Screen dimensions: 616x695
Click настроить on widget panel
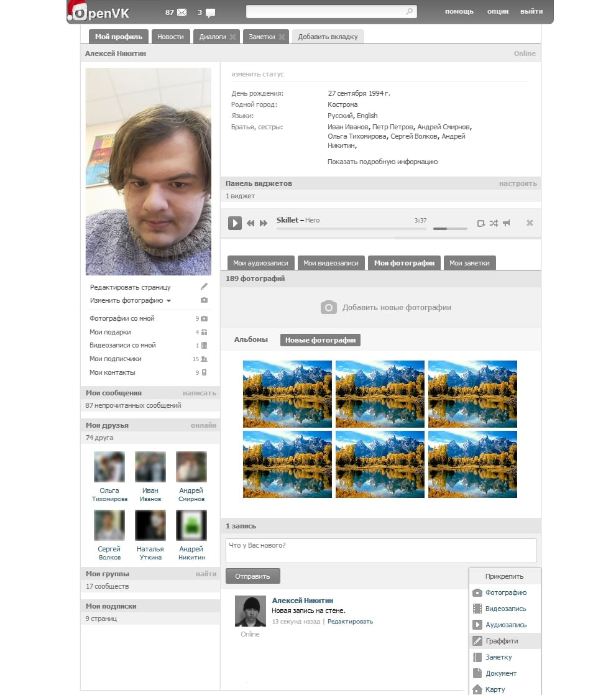pos(518,183)
